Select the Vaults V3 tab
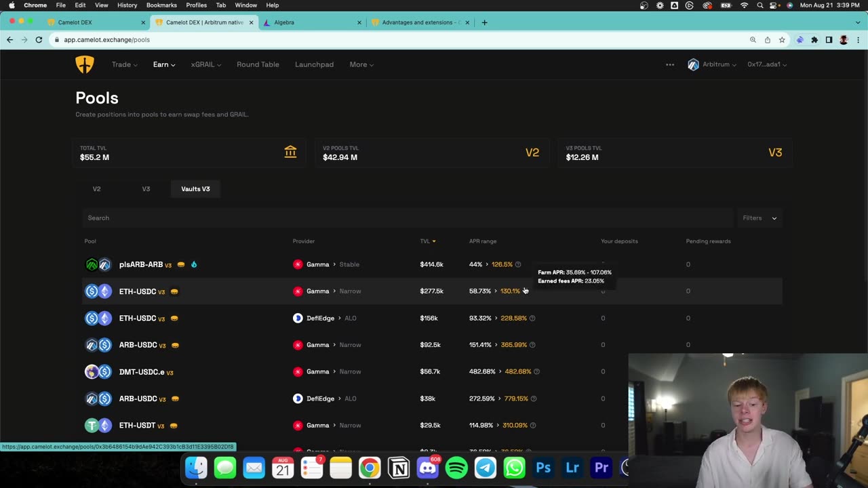This screenshot has width=868, height=488. coord(195,189)
